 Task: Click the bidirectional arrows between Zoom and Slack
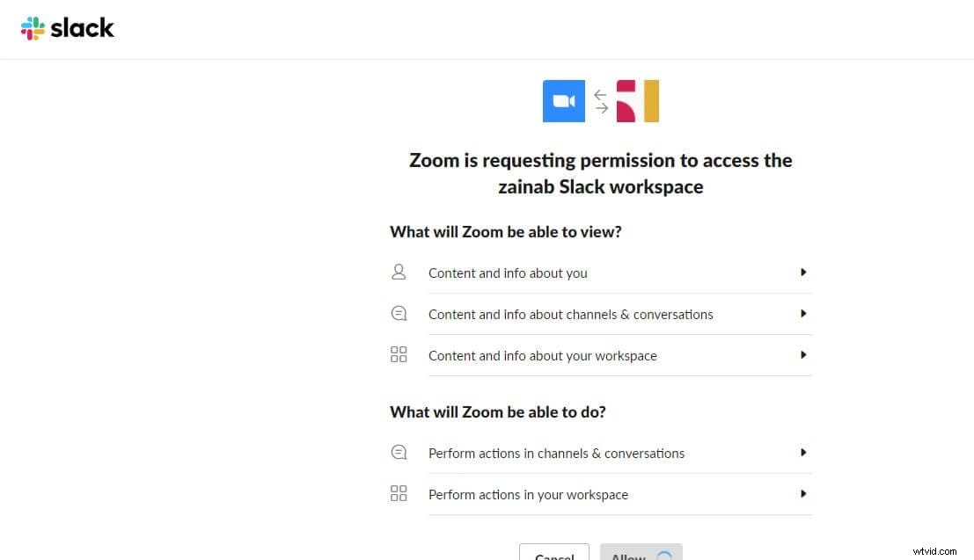(601, 100)
